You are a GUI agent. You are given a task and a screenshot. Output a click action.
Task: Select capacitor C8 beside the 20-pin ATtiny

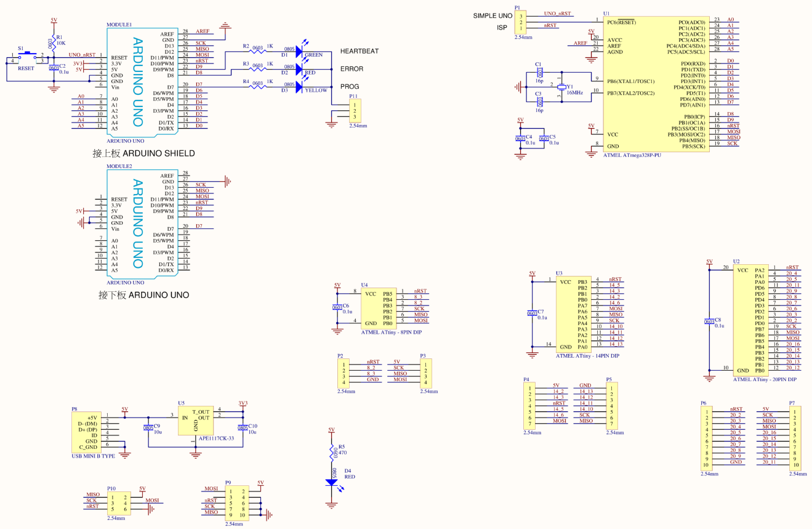[x=710, y=321]
